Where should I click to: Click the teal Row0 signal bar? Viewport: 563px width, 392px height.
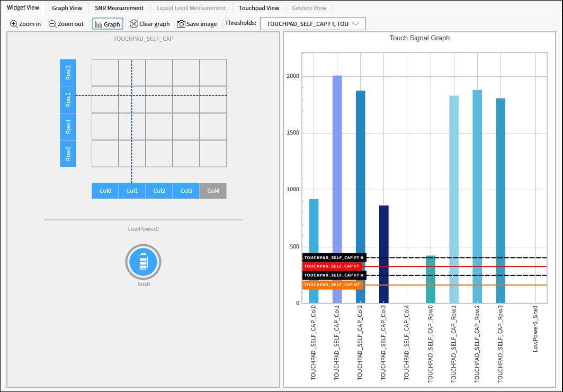point(431,279)
